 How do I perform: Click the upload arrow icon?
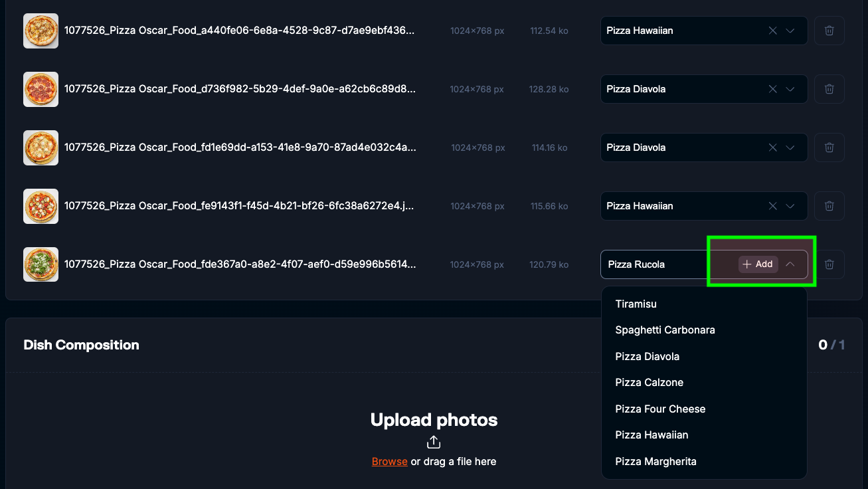pos(434,440)
